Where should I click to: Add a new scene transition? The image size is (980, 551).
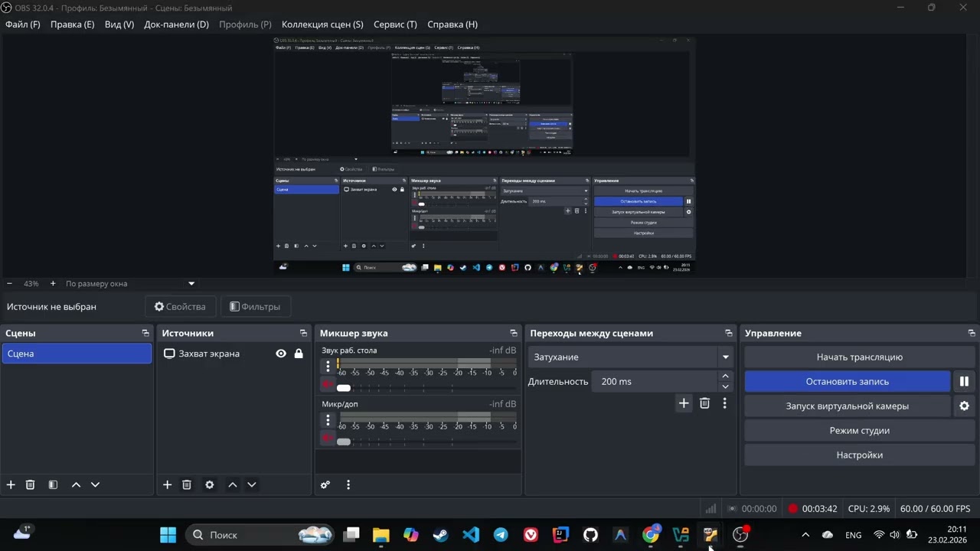[684, 403]
